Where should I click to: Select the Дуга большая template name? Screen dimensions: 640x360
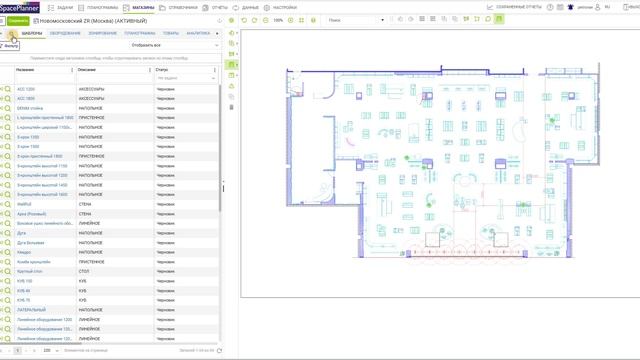pyautogui.click(x=31, y=243)
